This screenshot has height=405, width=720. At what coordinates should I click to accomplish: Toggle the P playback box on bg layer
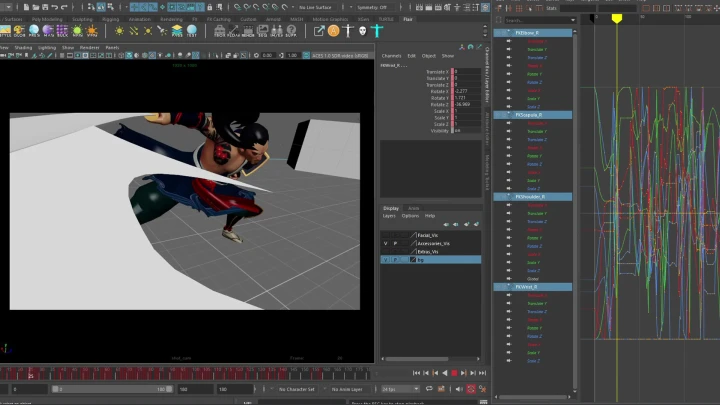tap(395, 260)
